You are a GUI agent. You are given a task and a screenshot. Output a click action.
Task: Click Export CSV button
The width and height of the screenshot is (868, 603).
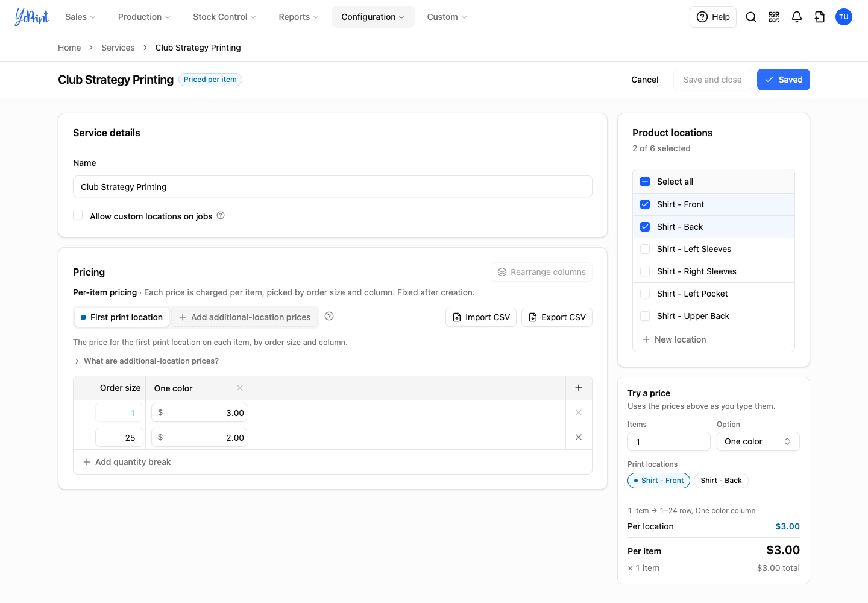pos(557,317)
